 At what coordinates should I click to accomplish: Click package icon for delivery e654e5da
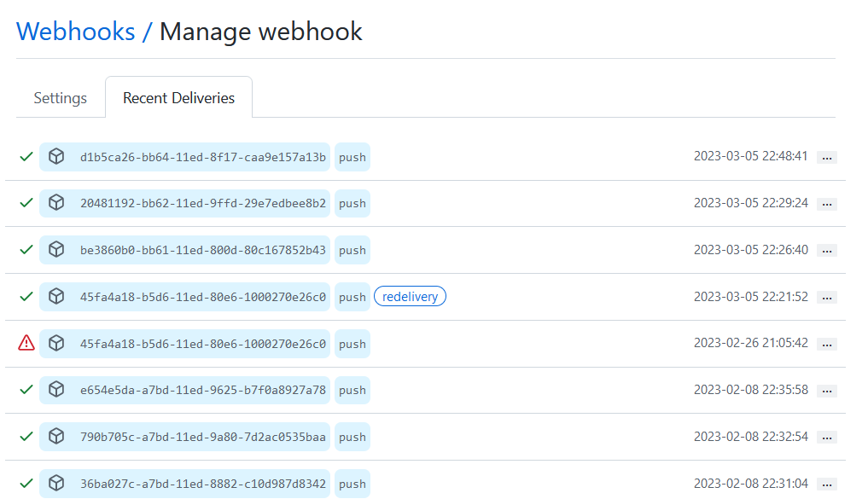56,390
